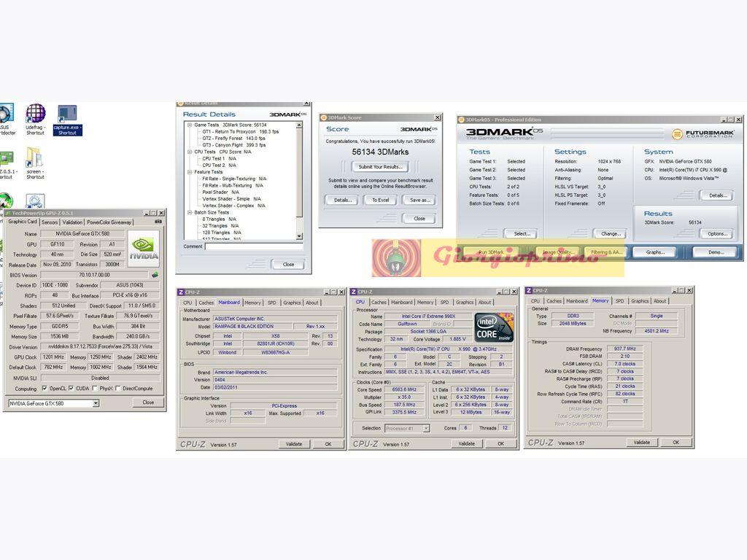Screen dimensions: 747x560
Task: Click the Z icon of the CPU-Z Mainboard window
Action: pyautogui.click(x=181, y=292)
